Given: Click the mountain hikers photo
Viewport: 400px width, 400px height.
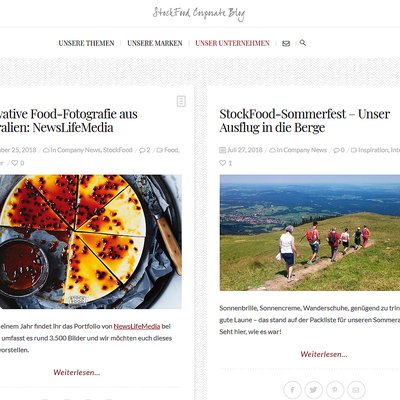Looking at the screenshot, I should pyautogui.click(x=310, y=233).
